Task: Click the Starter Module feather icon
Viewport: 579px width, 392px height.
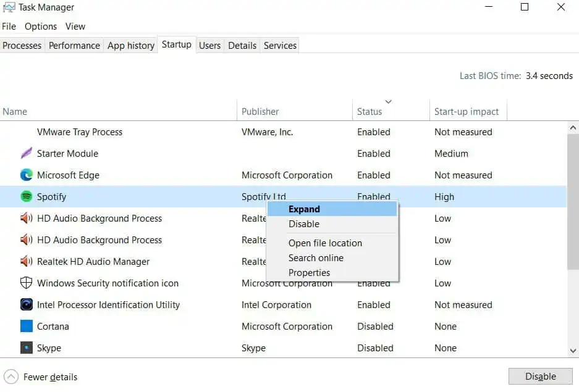Action: pos(26,153)
